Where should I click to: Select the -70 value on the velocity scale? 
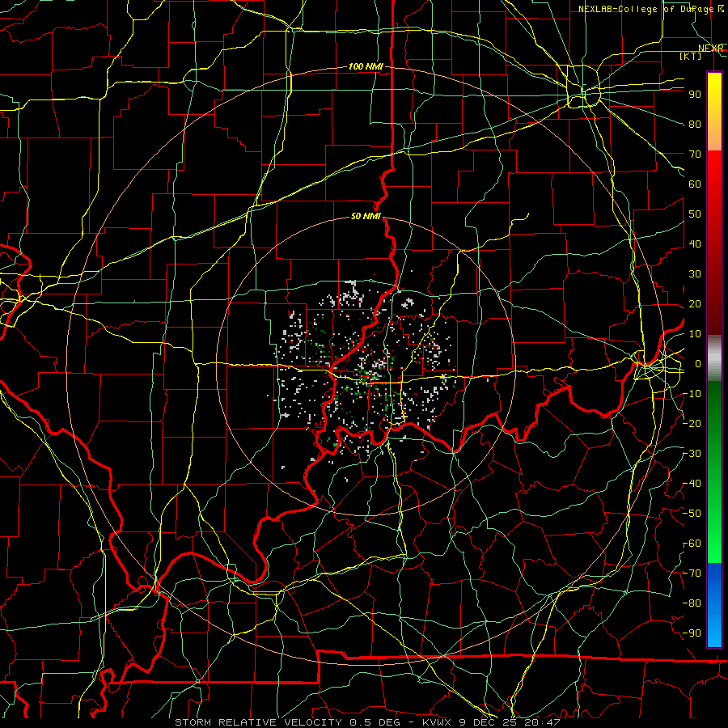pyautogui.click(x=692, y=574)
